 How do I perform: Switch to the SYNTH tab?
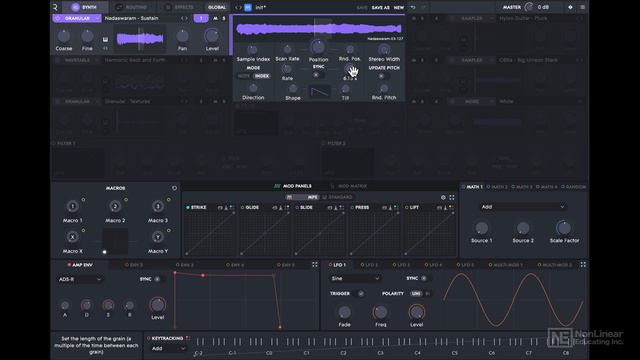point(84,7)
